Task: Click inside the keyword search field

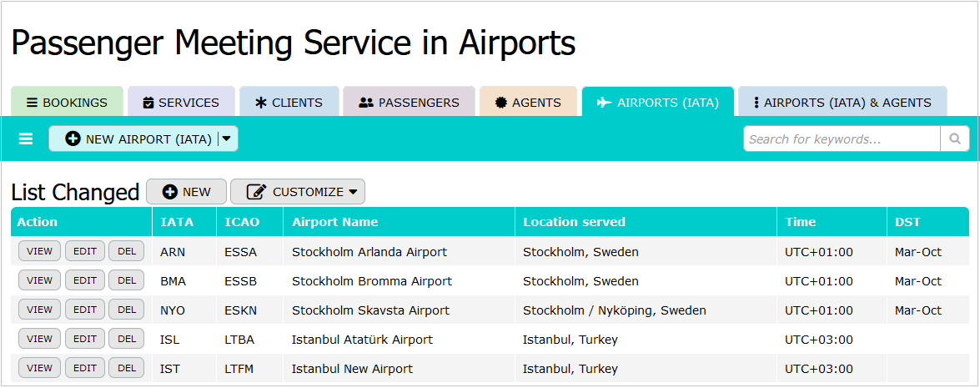Action: click(x=841, y=139)
